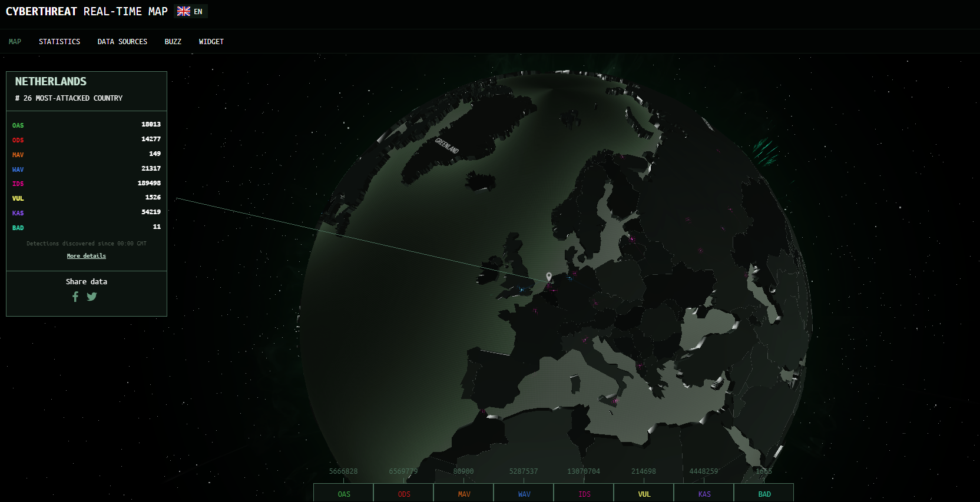Toggle the WAV detection filter button
This screenshot has height=502, width=980.
(524, 493)
